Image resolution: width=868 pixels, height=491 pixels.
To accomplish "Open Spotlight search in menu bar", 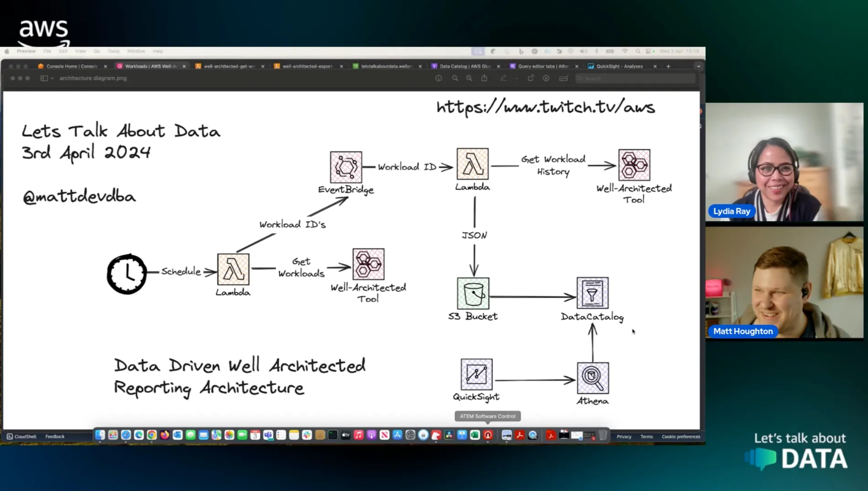I will coord(638,51).
